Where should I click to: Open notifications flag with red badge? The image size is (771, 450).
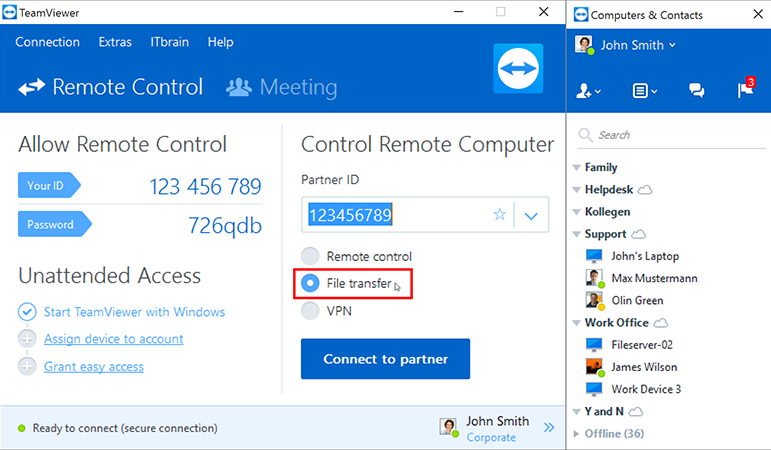745,88
